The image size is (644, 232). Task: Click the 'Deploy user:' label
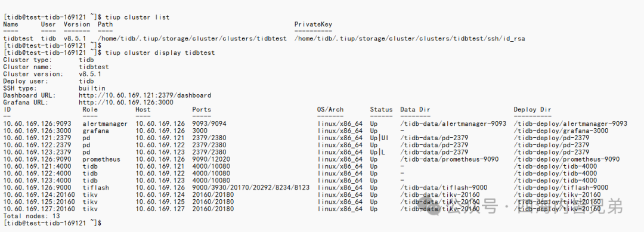click(26, 81)
